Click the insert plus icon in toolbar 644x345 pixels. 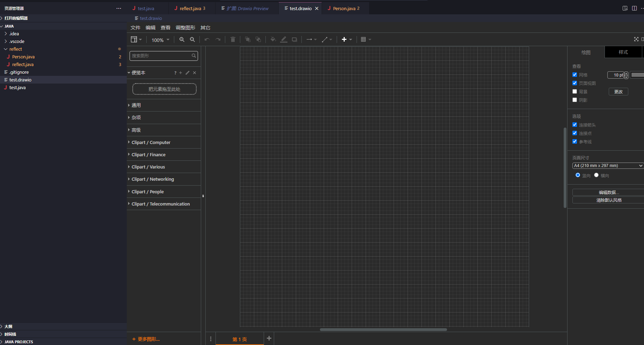(x=344, y=39)
